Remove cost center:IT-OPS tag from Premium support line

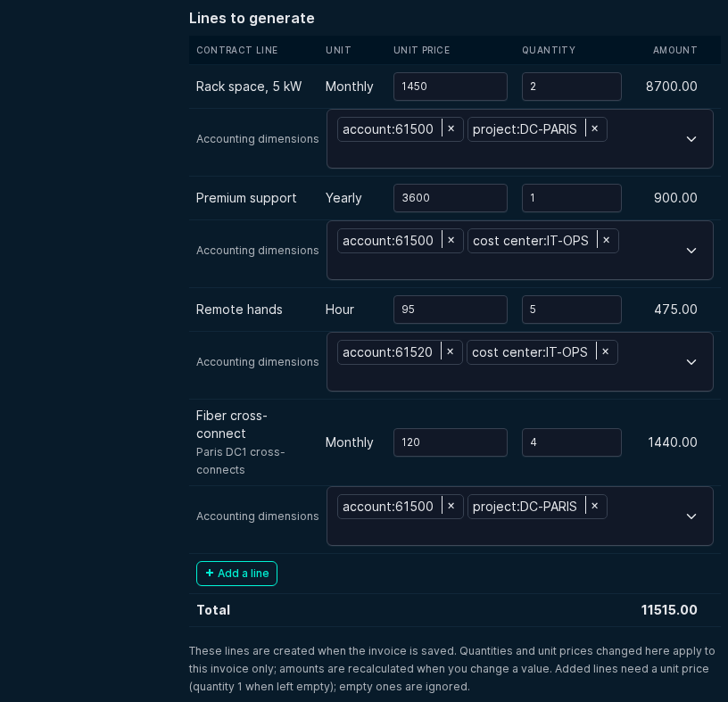coord(606,241)
